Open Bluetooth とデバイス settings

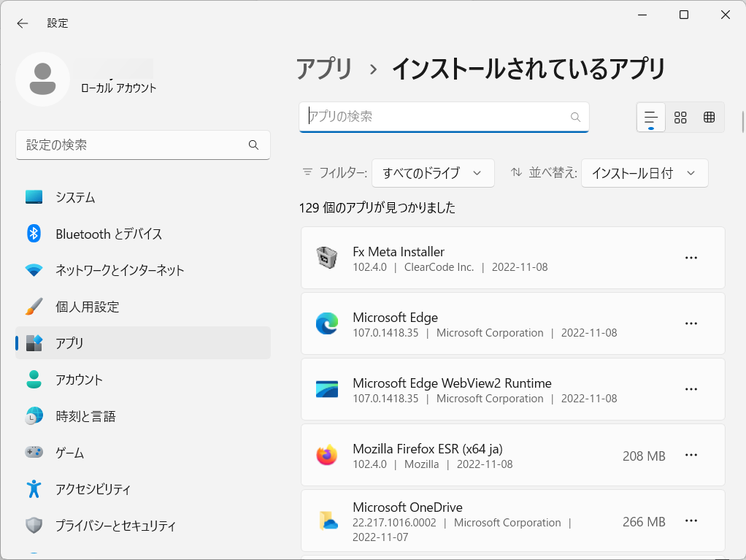coord(143,234)
